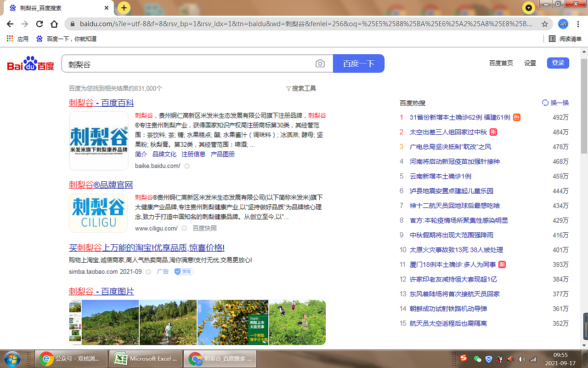The width and height of the screenshot is (588, 368).
Task: Click the Sogou input tray icon
Action: pos(464,359)
